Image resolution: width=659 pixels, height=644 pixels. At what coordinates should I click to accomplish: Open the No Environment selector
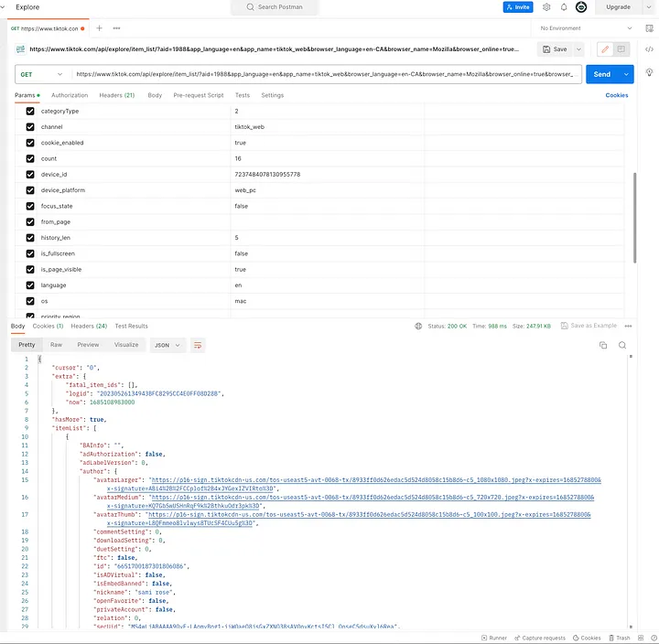586,28
